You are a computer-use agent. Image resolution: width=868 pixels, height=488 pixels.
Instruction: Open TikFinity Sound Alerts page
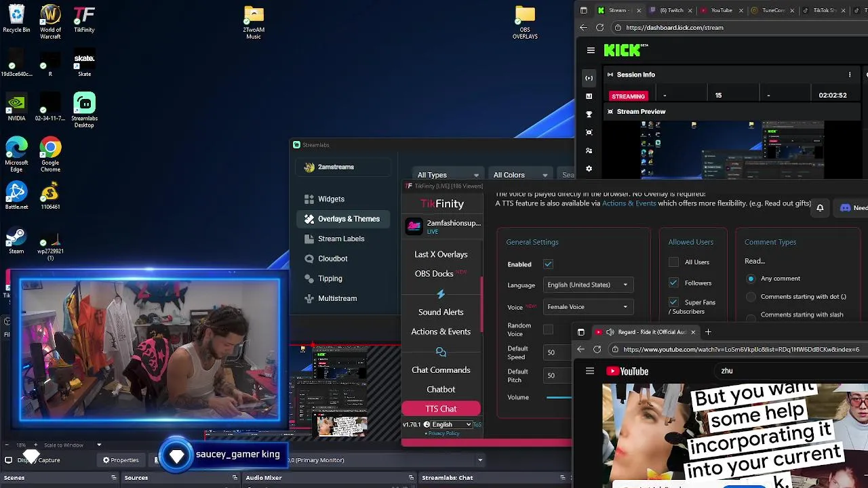point(441,312)
